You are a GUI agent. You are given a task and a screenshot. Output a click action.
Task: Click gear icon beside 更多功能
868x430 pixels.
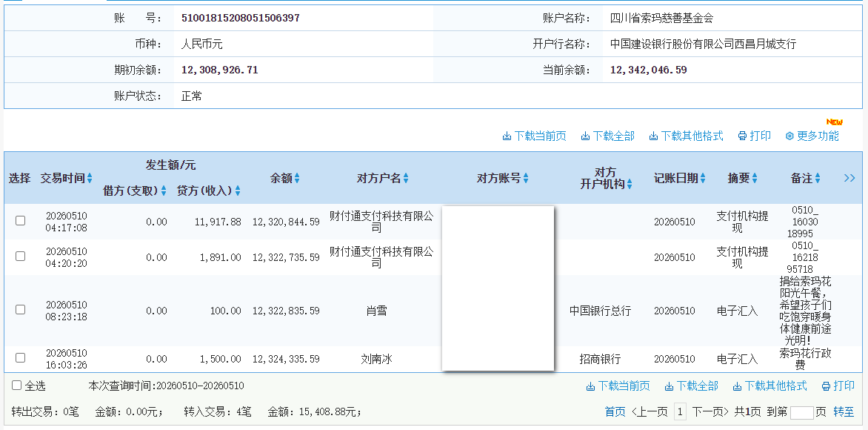(x=790, y=136)
